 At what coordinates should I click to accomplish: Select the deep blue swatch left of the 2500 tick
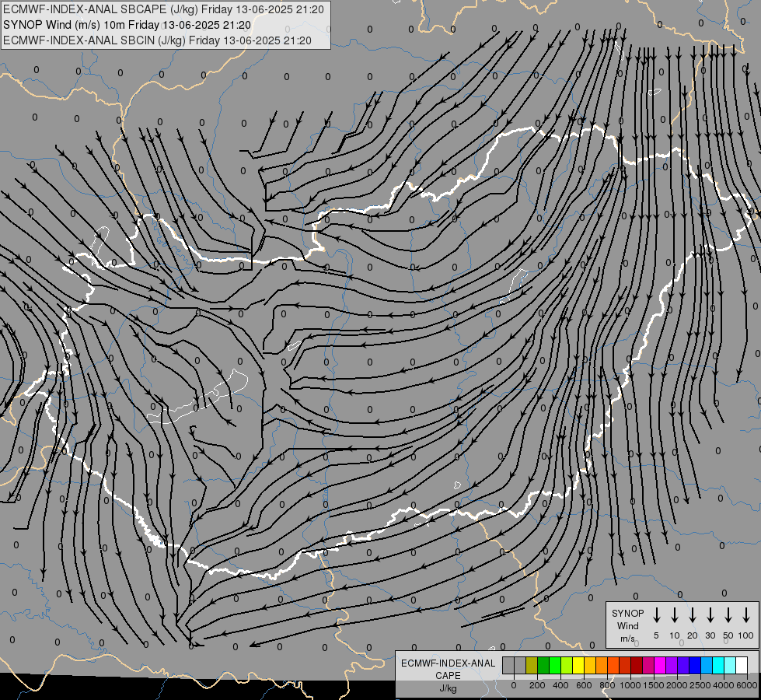click(x=695, y=665)
